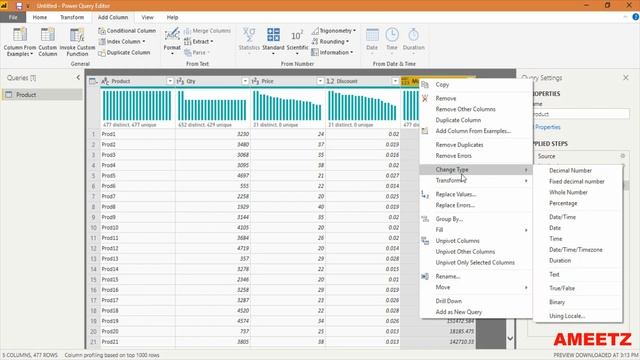Click Product column text type icon
This screenshot has height=360, width=640.
click(x=105, y=81)
